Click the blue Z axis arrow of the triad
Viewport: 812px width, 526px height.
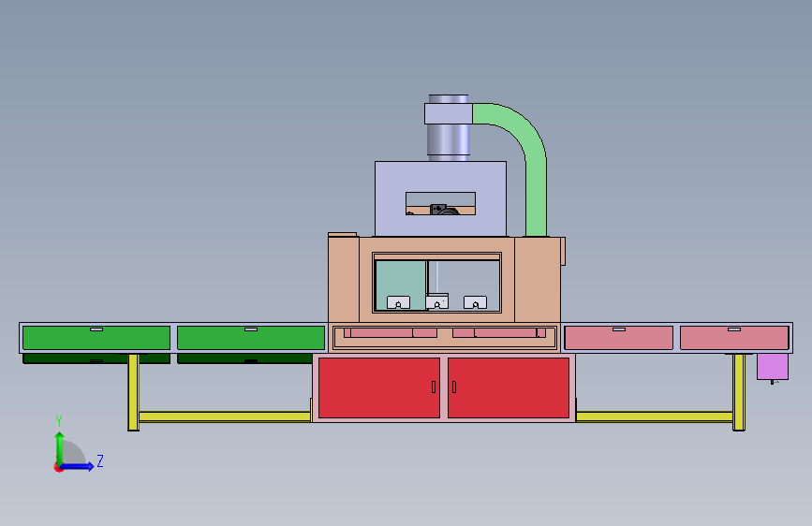click(78, 466)
